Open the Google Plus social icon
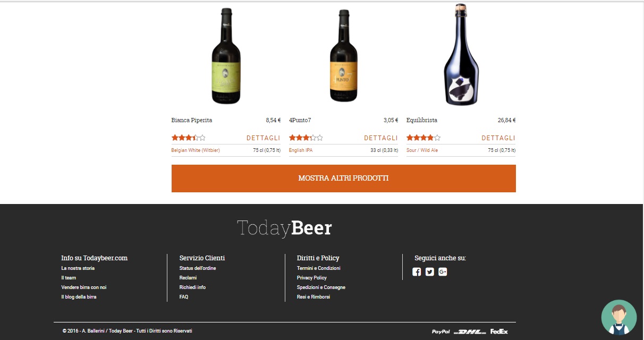 pyautogui.click(x=443, y=272)
